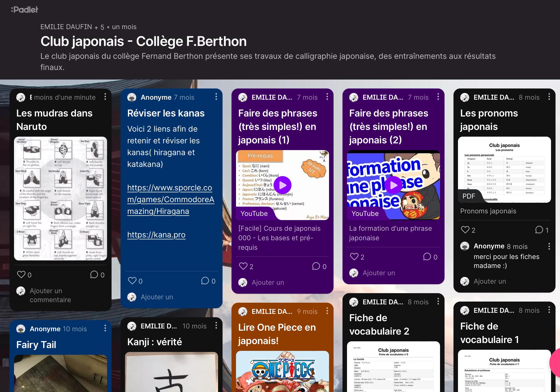Open comments icon on Les mudras dans Naruto
The width and height of the screenshot is (560, 392).
94,275
